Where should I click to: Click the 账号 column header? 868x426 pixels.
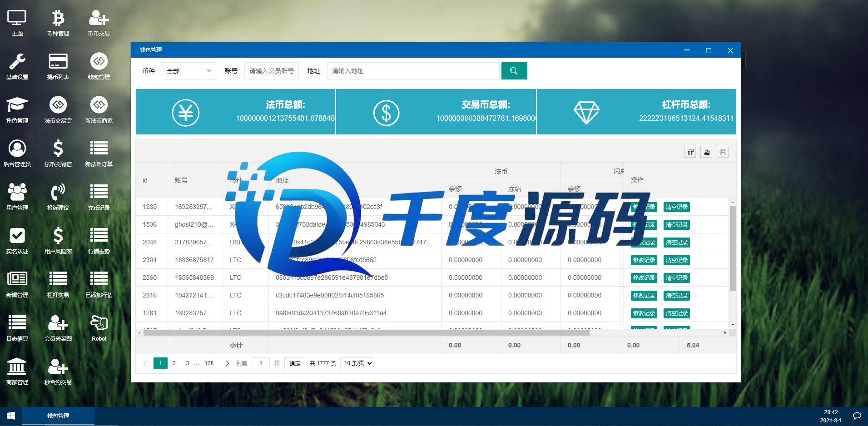click(x=195, y=180)
